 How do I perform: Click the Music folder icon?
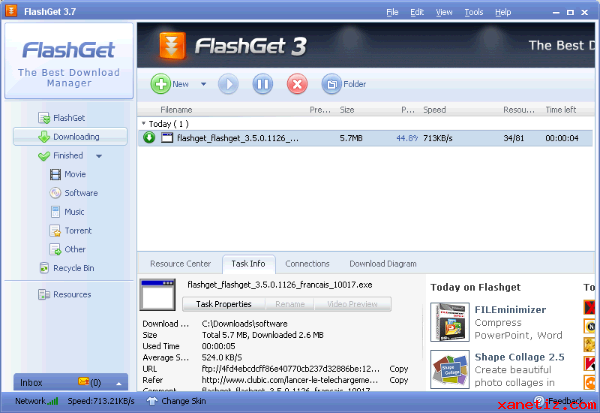click(55, 212)
